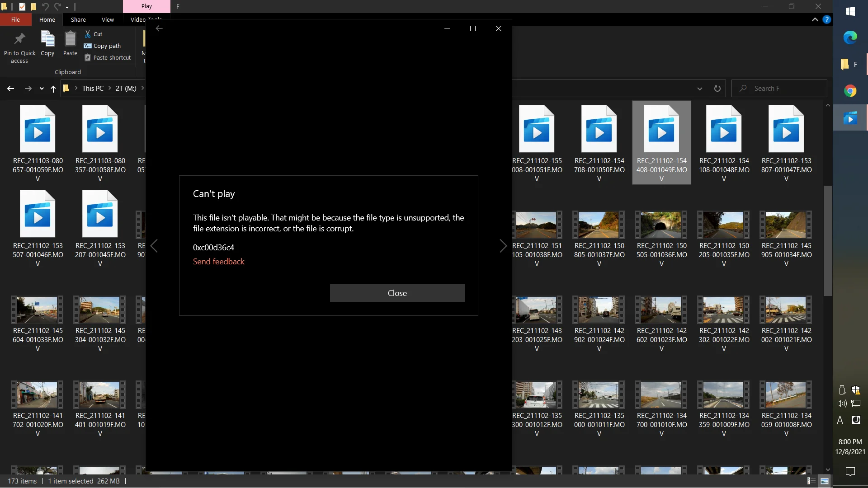
Task: Open the View ribbon tab
Action: (x=108, y=19)
